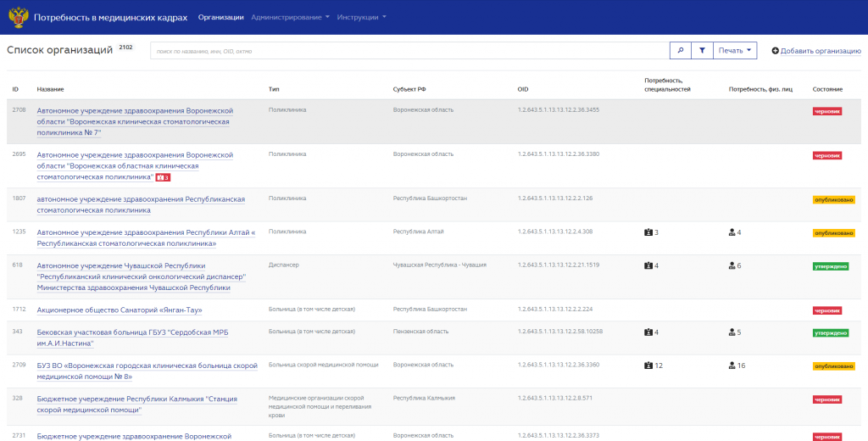The image size is (868, 441).
Task: Open the Инструкции dropdown menu
Action: coord(361,17)
